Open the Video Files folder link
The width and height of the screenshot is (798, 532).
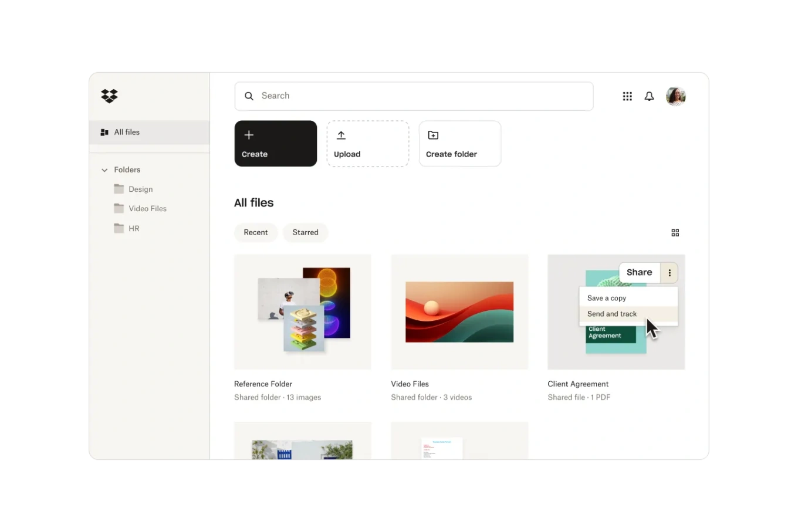point(410,384)
